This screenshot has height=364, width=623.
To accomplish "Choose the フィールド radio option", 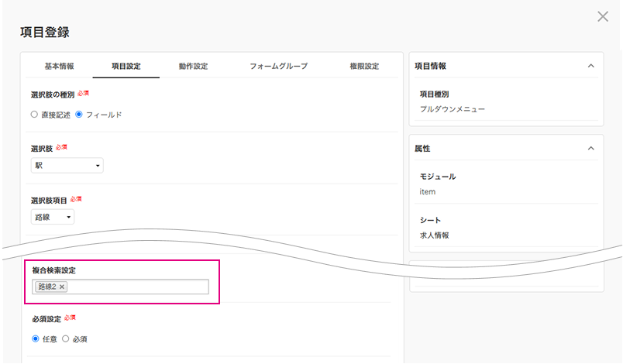I will pos(79,115).
